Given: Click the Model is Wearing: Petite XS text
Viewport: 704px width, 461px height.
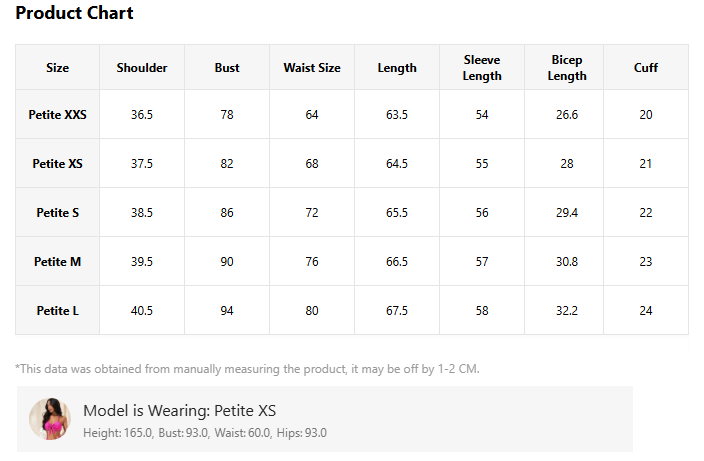Looking at the screenshot, I should [180, 410].
